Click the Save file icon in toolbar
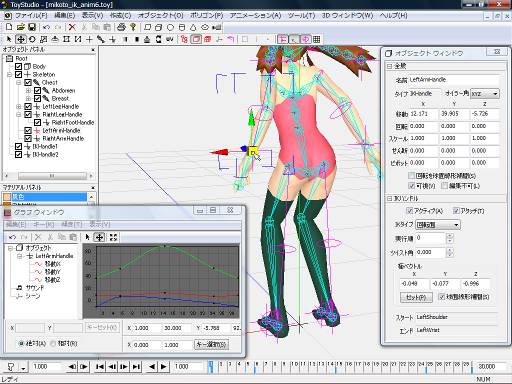The image size is (512, 384). 32,27
